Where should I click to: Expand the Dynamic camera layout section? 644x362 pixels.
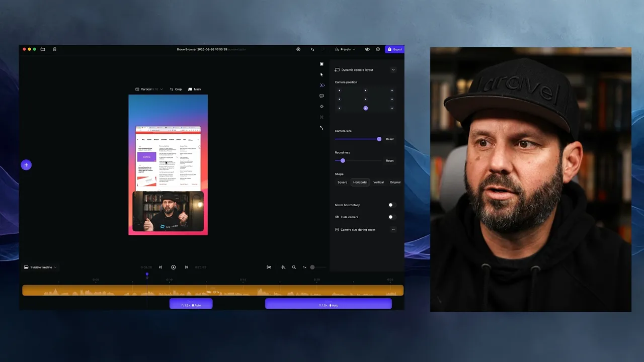tap(393, 70)
